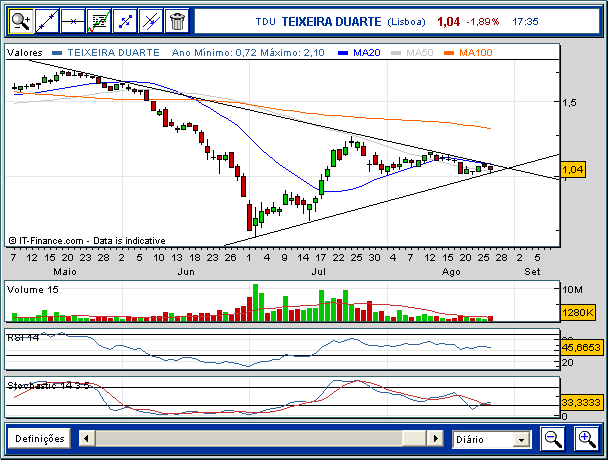Click the horizontal time scrollbar track
This screenshot has width=610, height=461.
pos(260,439)
